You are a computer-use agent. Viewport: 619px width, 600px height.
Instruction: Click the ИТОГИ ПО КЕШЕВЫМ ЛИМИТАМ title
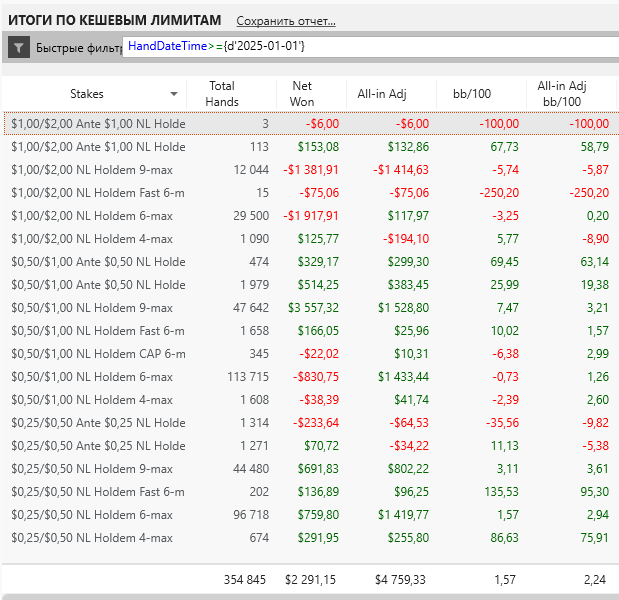click(114, 20)
